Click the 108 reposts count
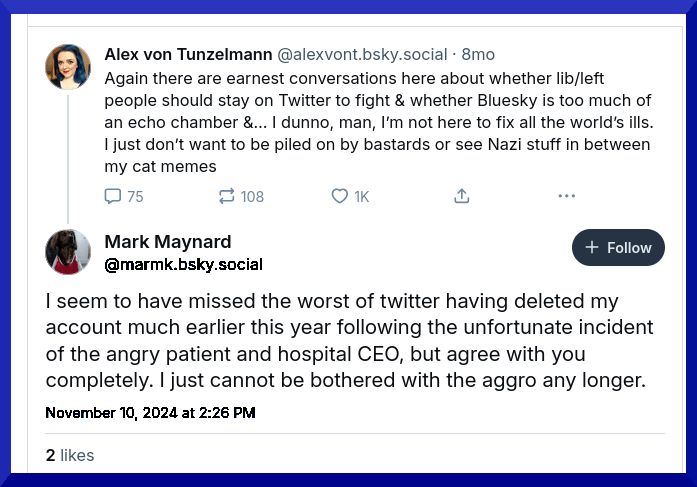The height and width of the screenshot is (487, 697). tap(253, 197)
